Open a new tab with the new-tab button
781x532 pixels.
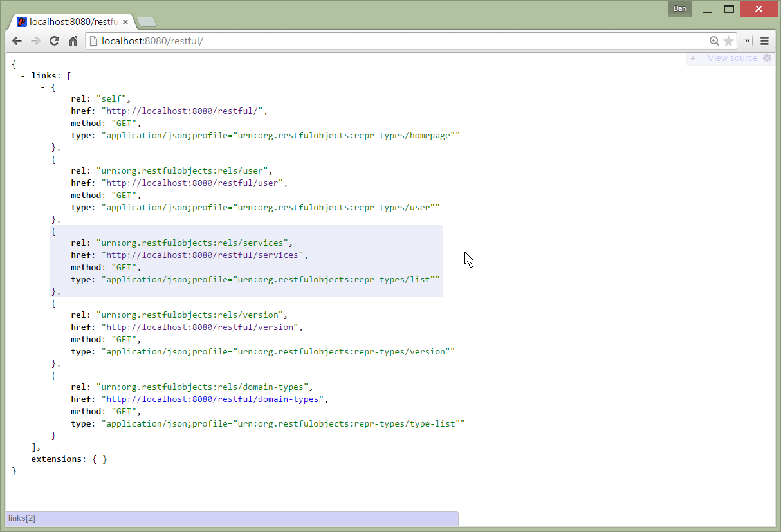point(147,23)
